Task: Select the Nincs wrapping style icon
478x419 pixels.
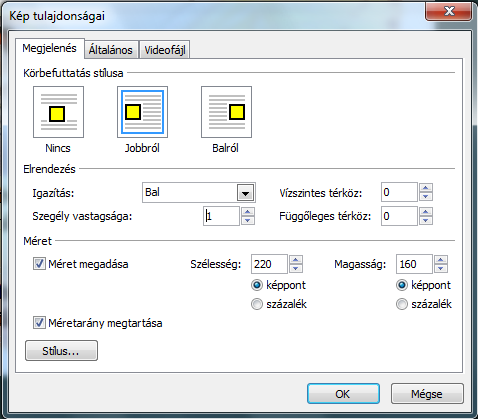Action: click(x=58, y=112)
